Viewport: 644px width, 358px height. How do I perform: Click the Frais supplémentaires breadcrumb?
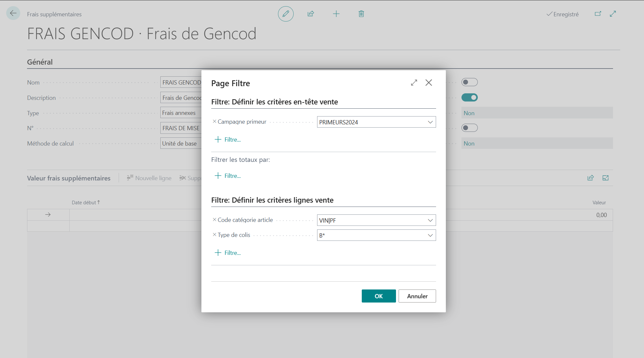pos(54,14)
